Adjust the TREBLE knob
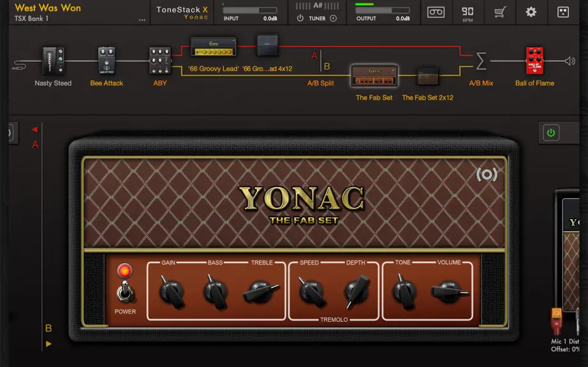588x367 pixels. [261, 292]
